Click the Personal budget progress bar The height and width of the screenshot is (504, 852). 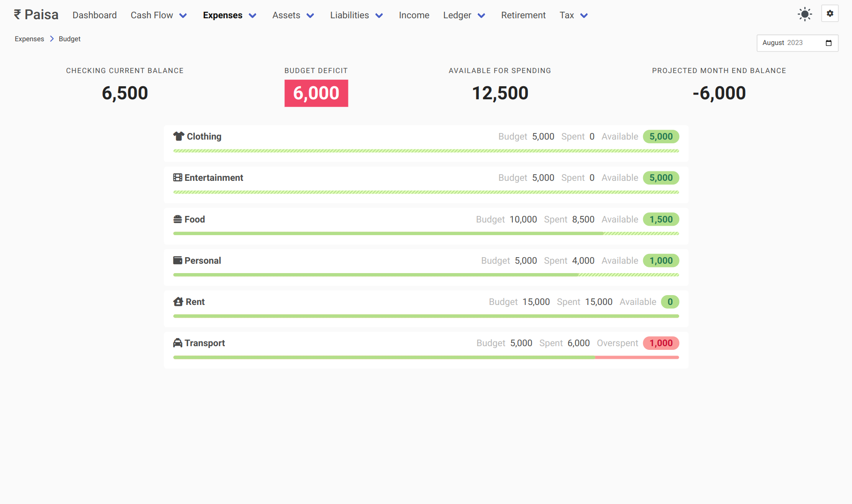[x=426, y=275]
